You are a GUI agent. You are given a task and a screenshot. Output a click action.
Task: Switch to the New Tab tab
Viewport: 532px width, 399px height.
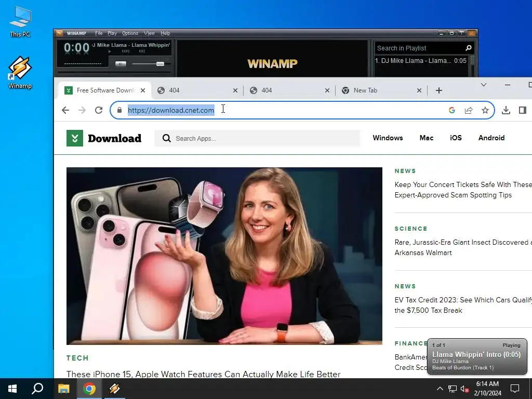(381, 90)
